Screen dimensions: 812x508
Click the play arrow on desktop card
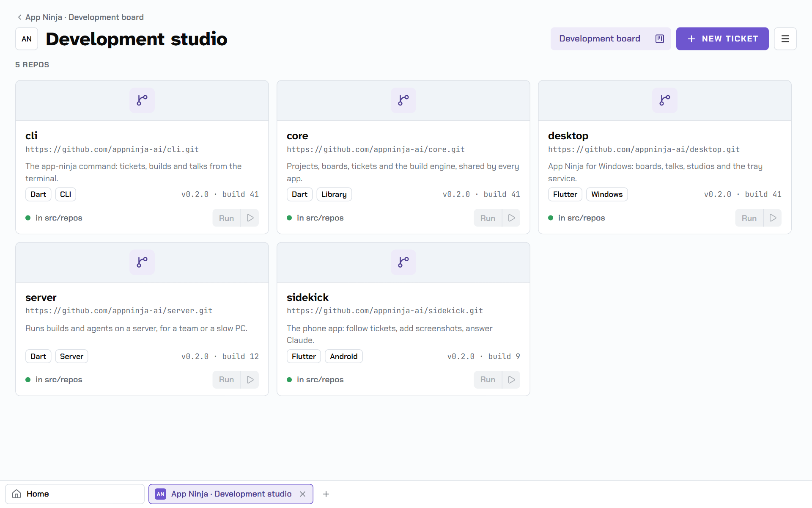[x=773, y=218]
